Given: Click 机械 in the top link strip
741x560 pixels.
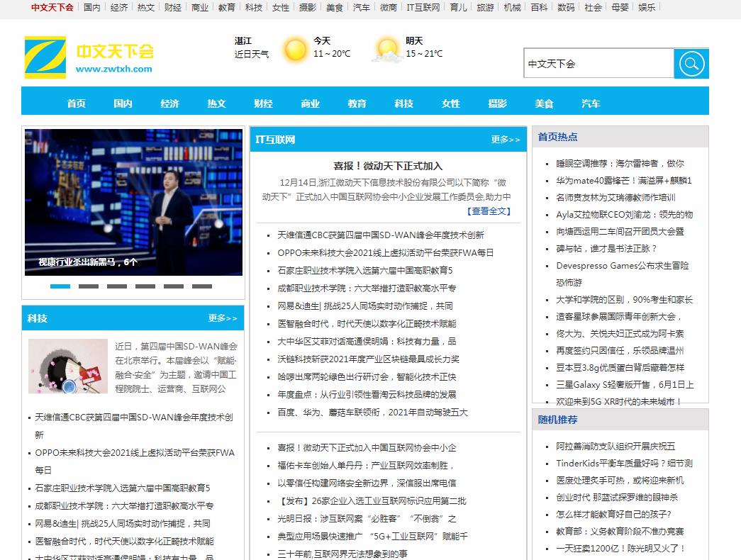Looking at the screenshot, I should [512, 8].
